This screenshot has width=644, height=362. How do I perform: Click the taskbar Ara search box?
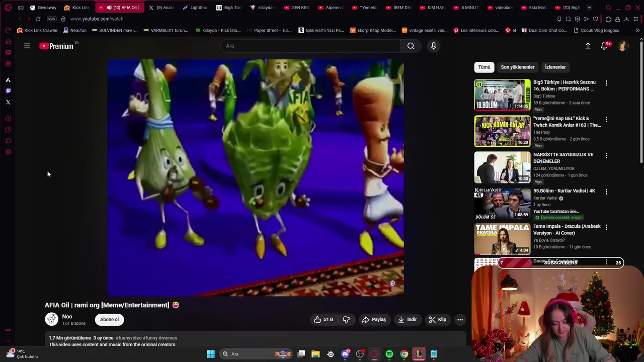pos(257,354)
